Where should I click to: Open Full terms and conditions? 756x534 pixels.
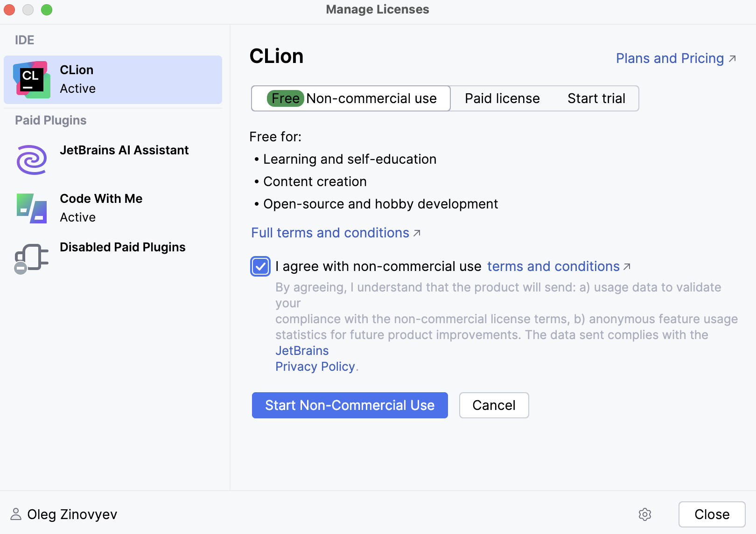click(329, 232)
